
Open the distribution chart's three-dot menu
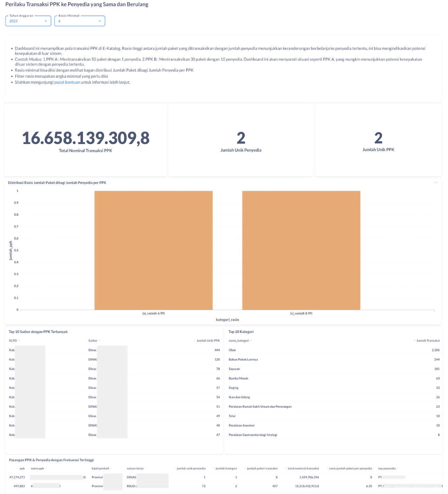[436, 183]
